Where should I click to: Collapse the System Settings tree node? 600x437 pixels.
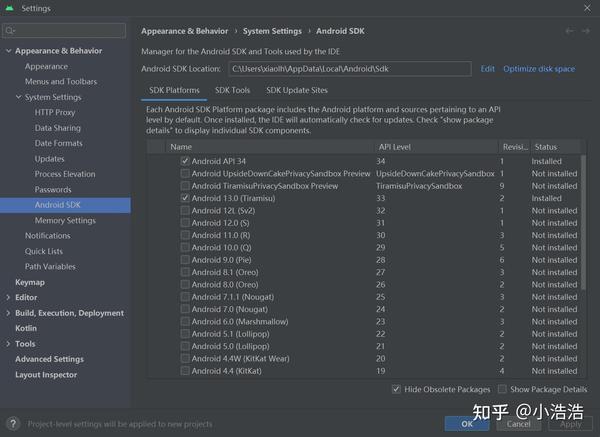tap(18, 97)
